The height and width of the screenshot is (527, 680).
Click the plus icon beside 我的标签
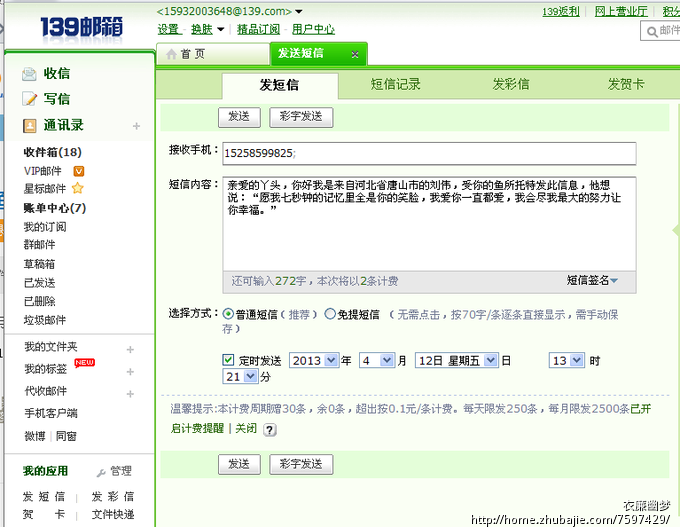130,372
